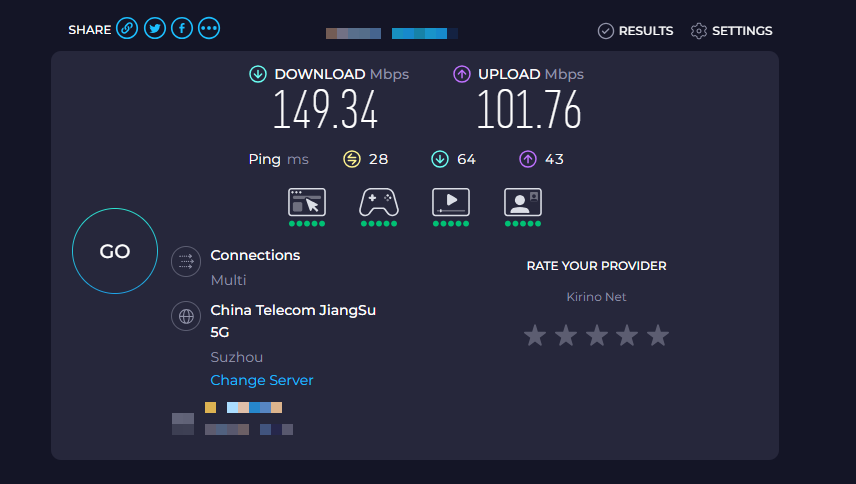The height and width of the screenshot is (484, 856).
Task: Share result on Facebook
Action: [x=181, y=29]
